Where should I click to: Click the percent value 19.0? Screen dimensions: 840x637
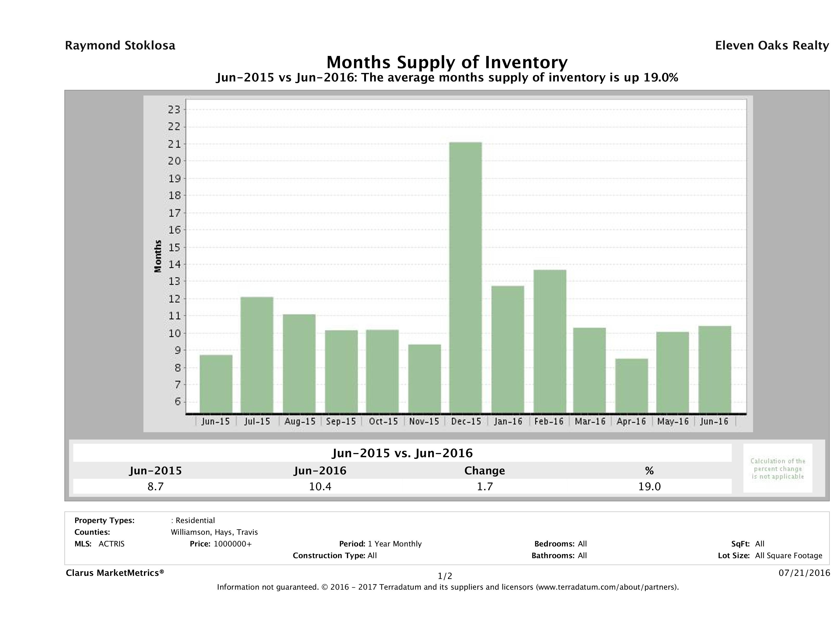[x=649, y=486]
